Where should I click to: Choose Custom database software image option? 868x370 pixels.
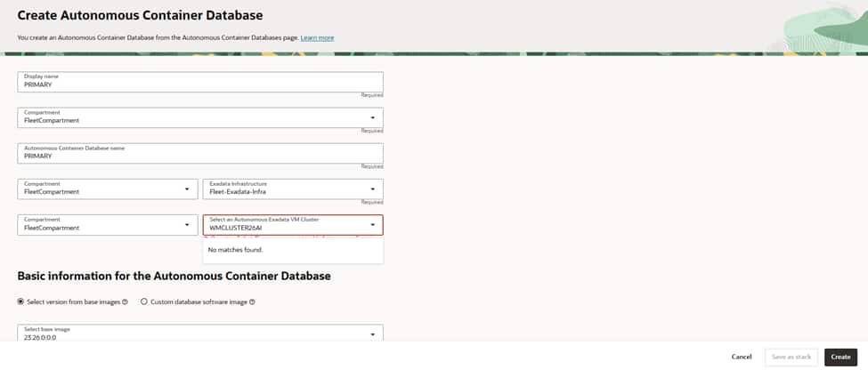point(144,302)
